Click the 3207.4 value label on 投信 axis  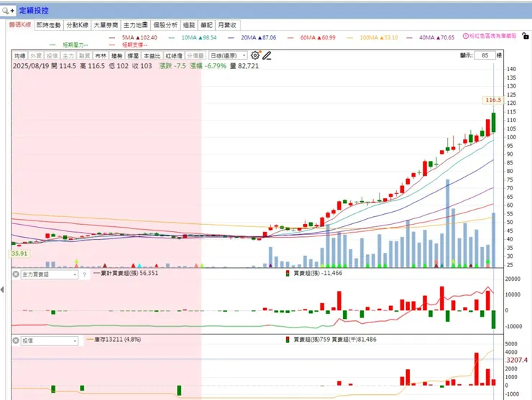(x=517, y=360)
